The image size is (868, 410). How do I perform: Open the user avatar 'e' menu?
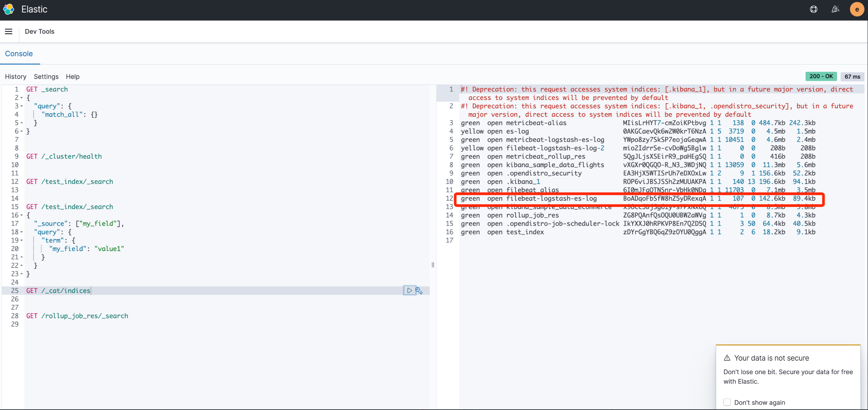coord(856,9)
